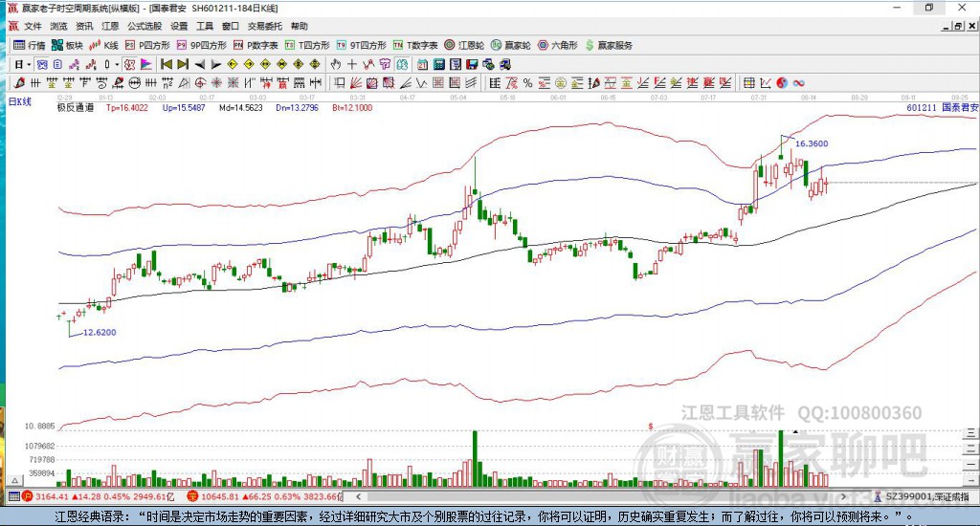Switch to K线 view

point(103,45)
